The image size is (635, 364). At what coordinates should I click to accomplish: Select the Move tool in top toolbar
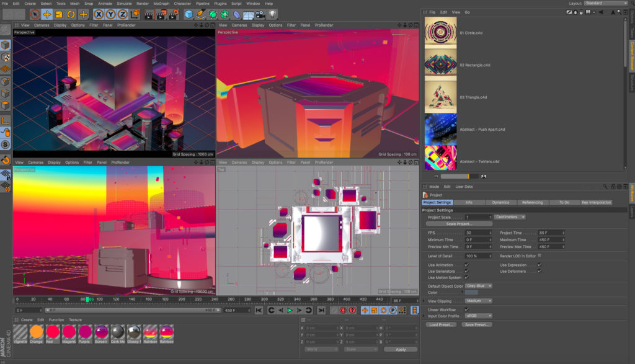click(47, 14)
